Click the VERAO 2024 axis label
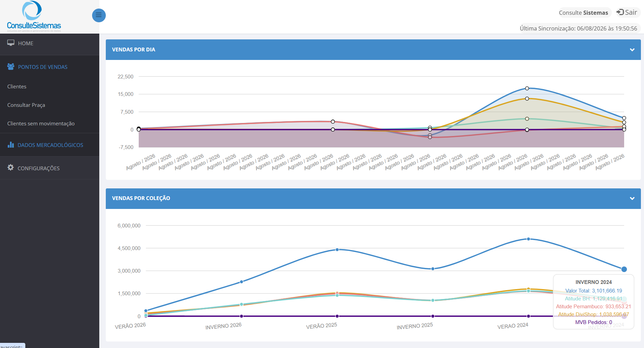This screenshot has height=348, width=644. (x=513, y=326)
